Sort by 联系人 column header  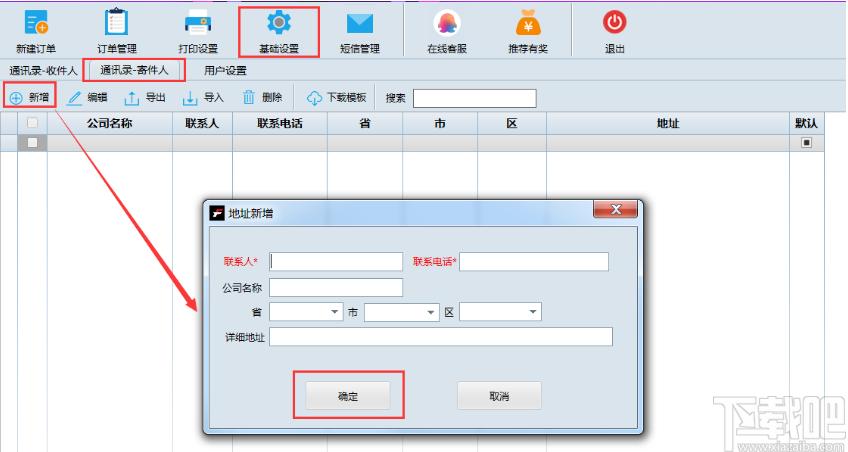[202, 123]
